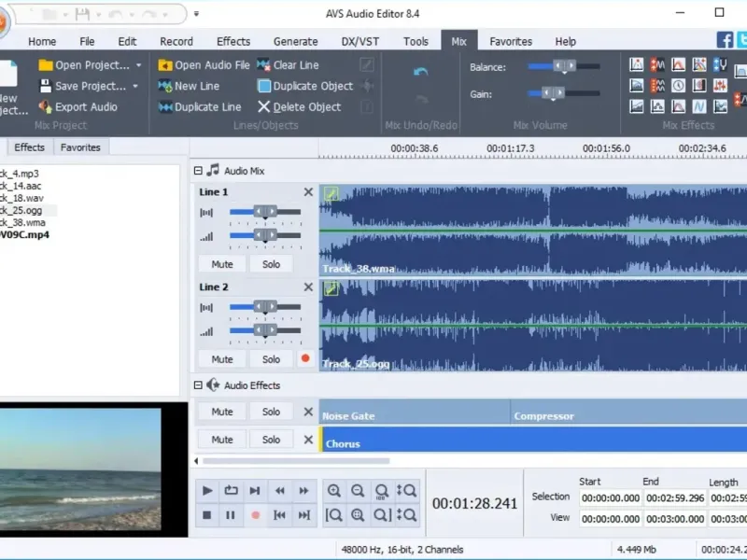
Task: Collapse the Audio Mix section
Action: [198, 171]
